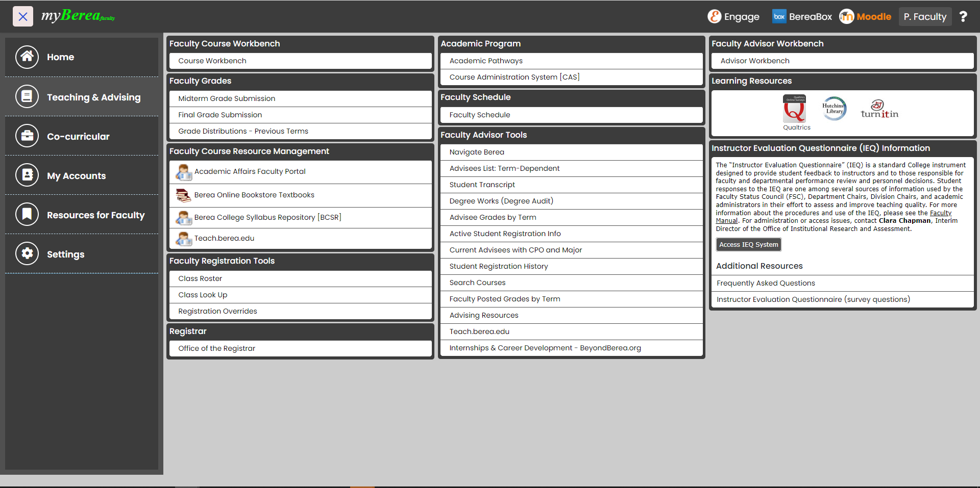Close the sidebar with the X icon
This screenshot has height=488, width=980.
point(23,16)
